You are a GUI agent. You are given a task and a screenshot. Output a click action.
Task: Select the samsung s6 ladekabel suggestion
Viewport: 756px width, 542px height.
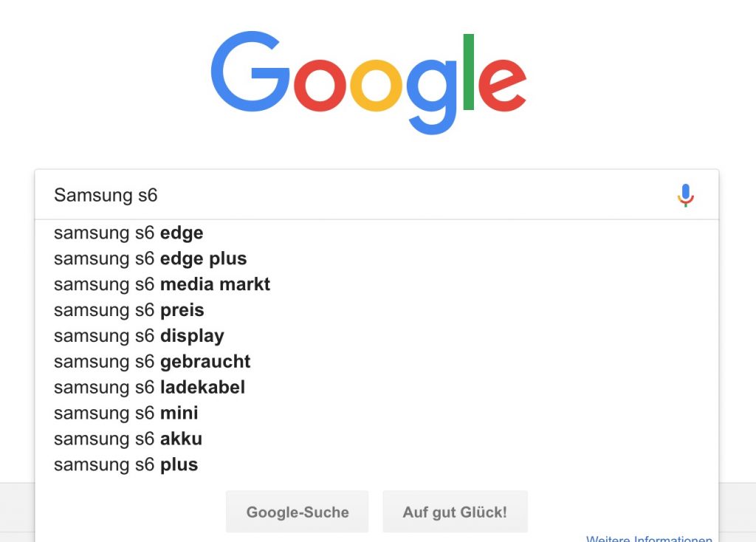(x=149, y=387)
